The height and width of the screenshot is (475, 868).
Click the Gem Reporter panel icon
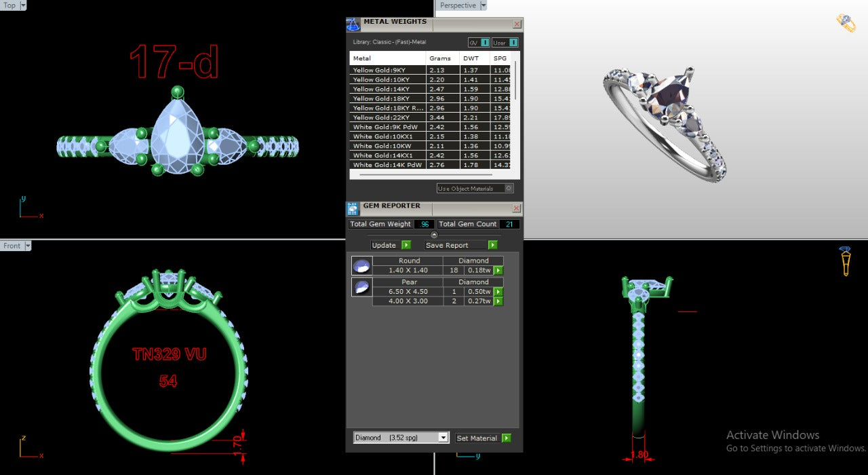pyautogui.click(x=353, y=209)
